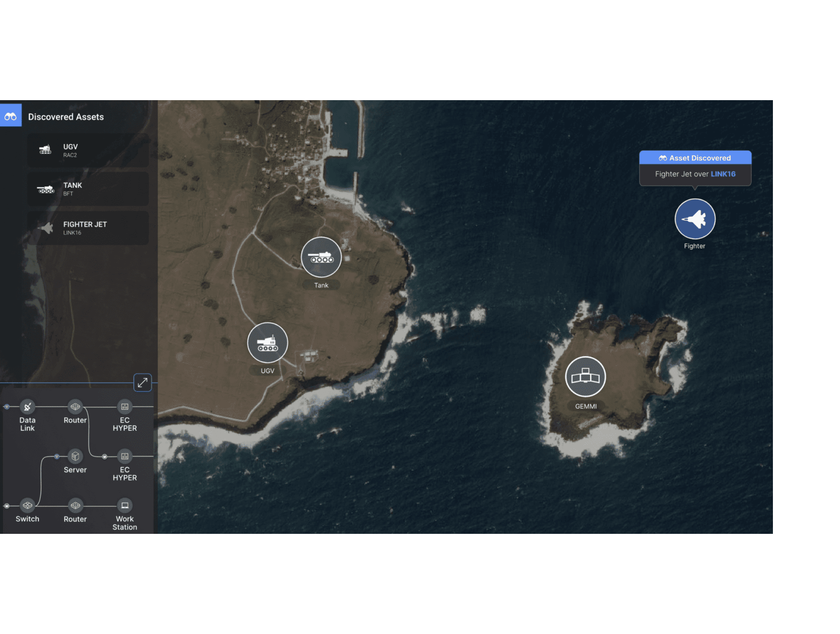Expand the network diagram panel

tap(143, 383)
